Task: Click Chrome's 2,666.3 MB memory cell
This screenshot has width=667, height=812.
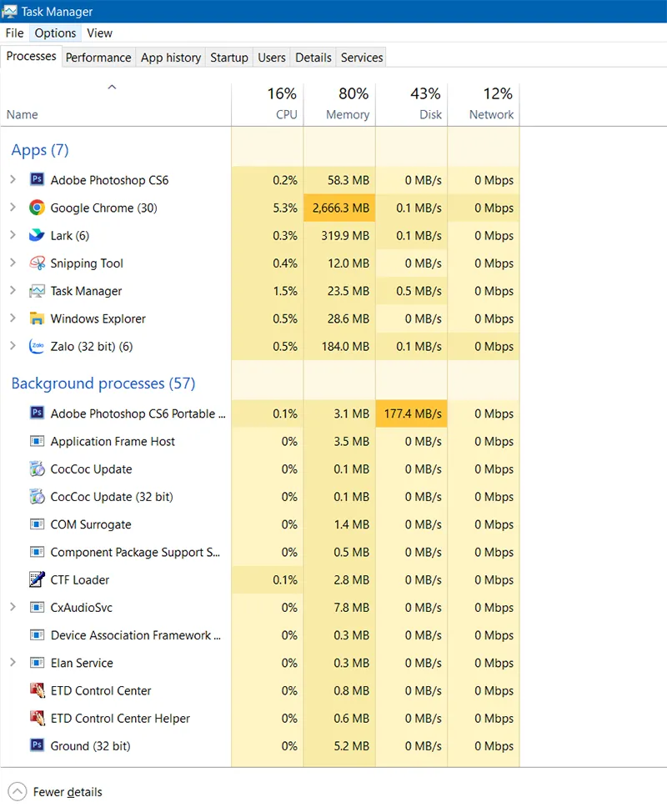Action: point(339,208)
